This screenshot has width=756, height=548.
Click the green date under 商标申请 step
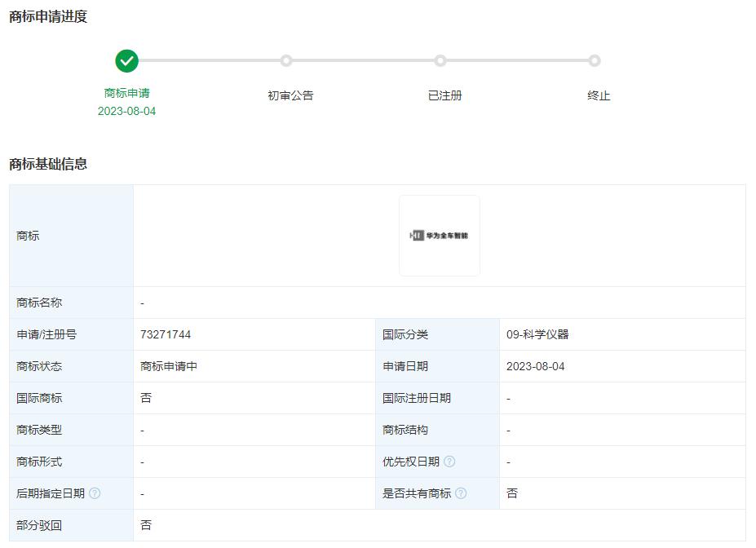coord(126,111)
